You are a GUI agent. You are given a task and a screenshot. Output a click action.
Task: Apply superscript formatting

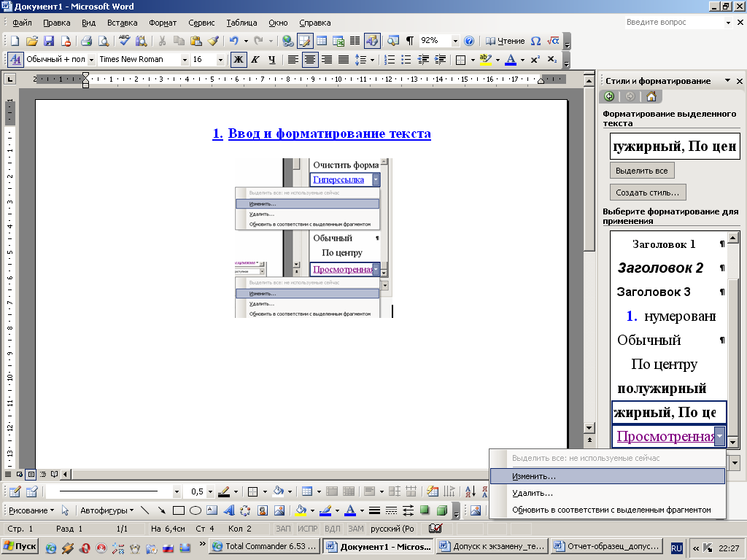coord(535,60)
